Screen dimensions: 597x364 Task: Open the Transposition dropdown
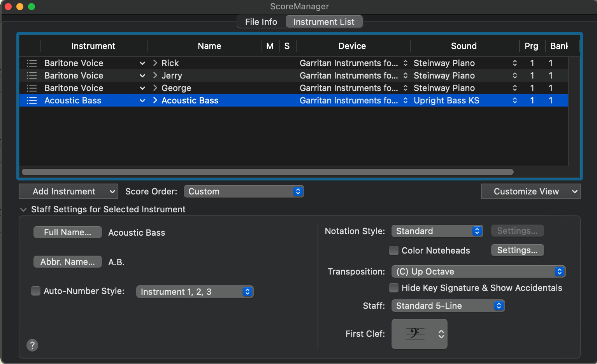[x=478, y=271]
